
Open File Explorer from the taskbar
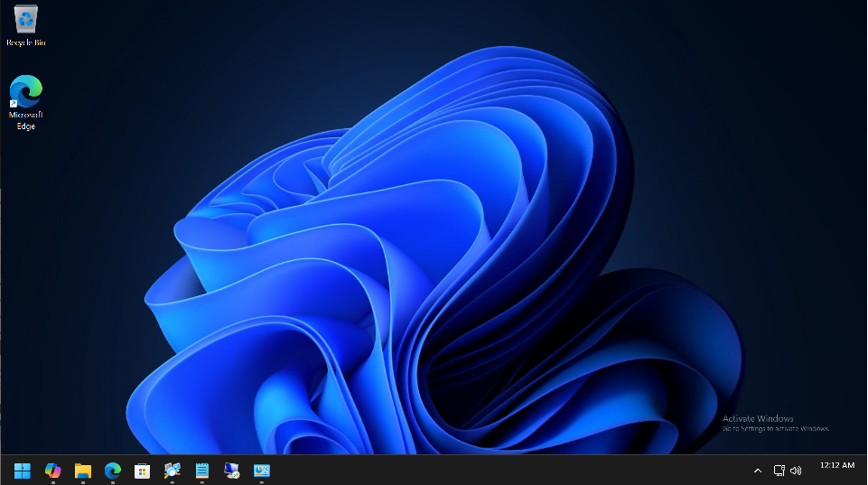click(x=82, y=471)
